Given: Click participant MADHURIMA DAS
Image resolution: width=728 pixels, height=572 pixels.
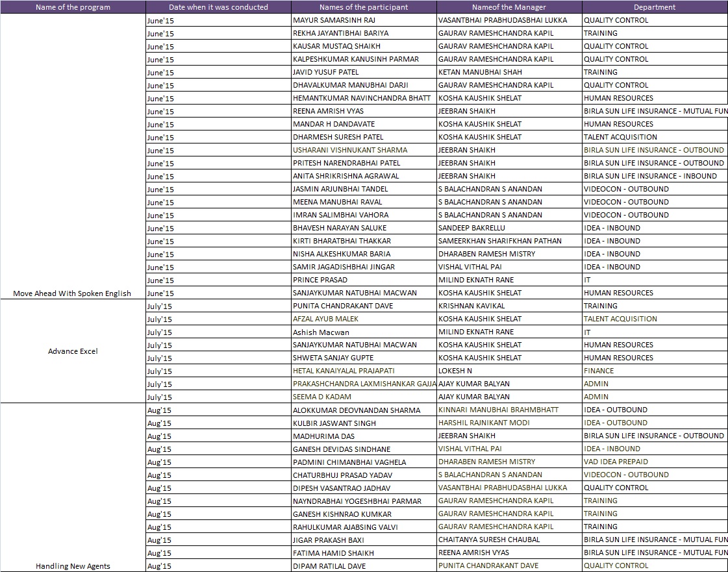Looking at the screenshot, I should coord(364,436).
